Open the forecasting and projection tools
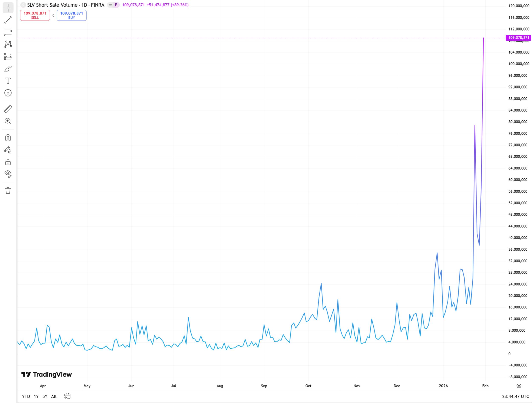 pyautogui.click(x=8, y=56)
